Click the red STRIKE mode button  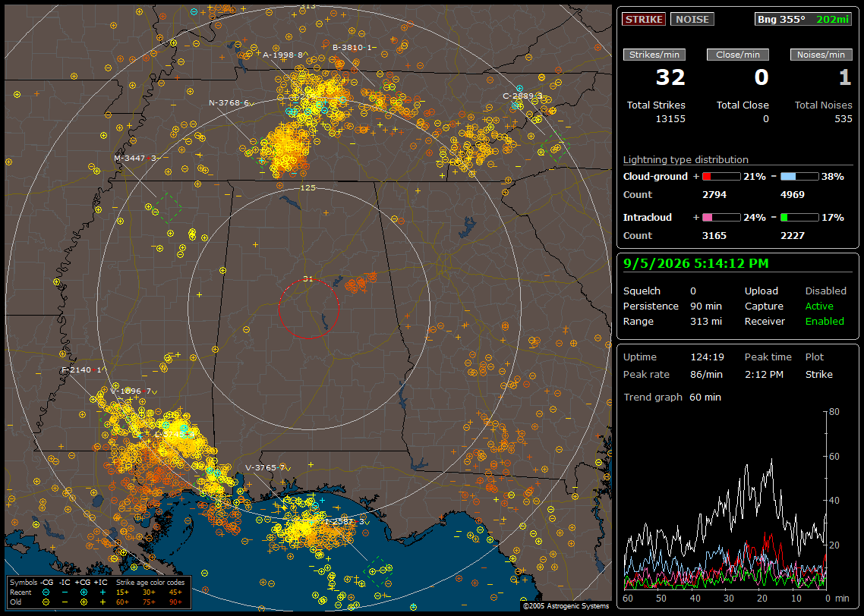[x=644, y=19]
